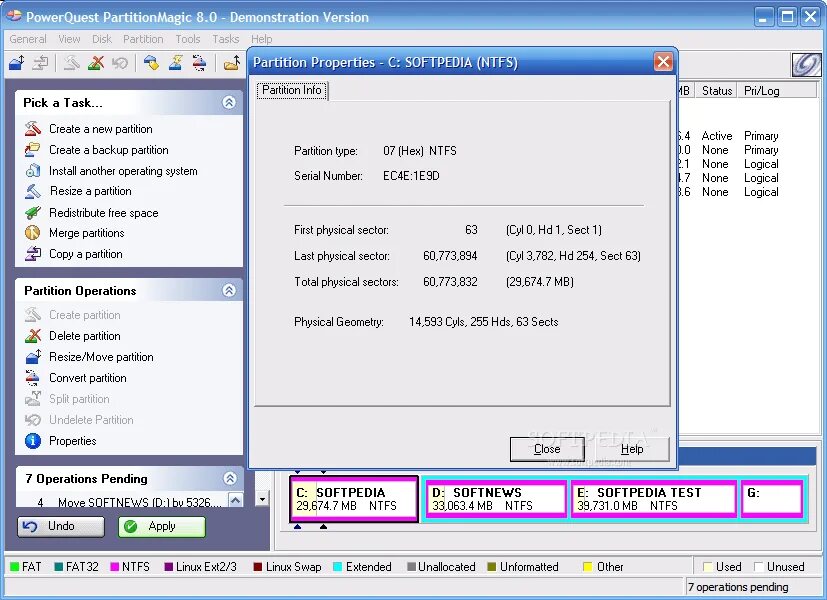Open the General menu
Image resolution: width=827 pixels, height=600 pixels.
coord(28,39)
